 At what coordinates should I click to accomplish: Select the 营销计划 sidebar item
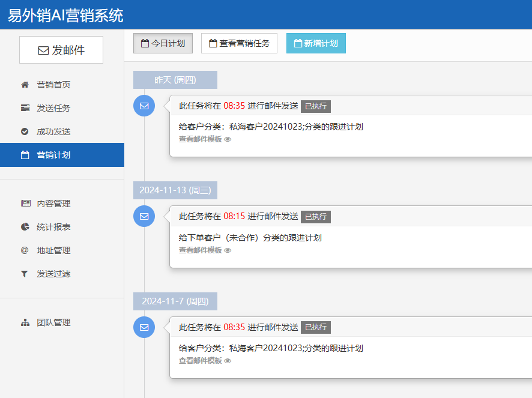(62, 155)
